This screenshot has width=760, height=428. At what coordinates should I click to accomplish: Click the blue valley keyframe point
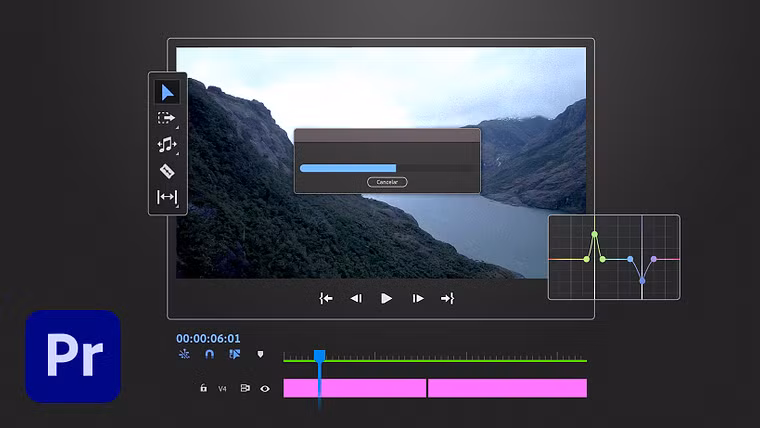(642, 281)
